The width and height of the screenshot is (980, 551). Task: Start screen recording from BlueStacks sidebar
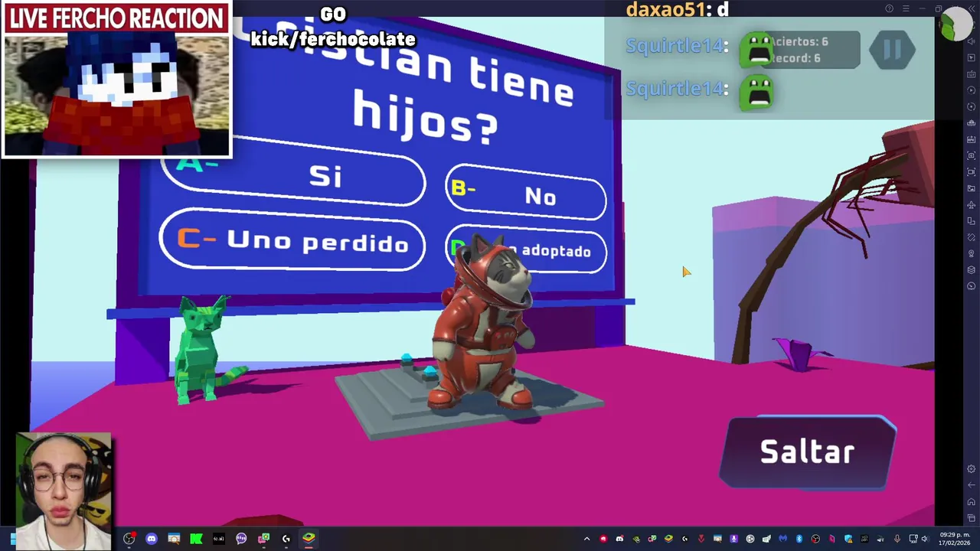pos(972,172)
